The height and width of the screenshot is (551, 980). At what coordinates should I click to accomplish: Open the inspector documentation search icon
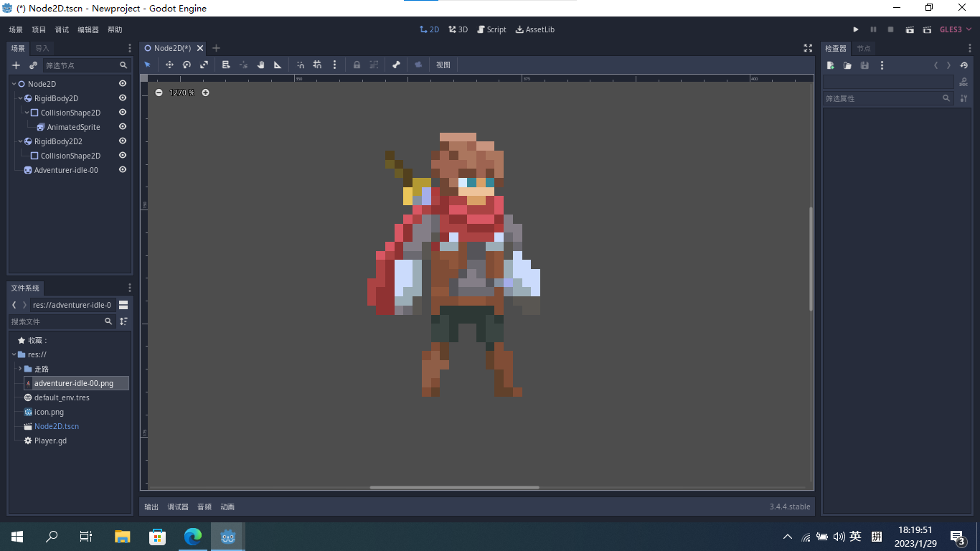click(x=963, y=82)
